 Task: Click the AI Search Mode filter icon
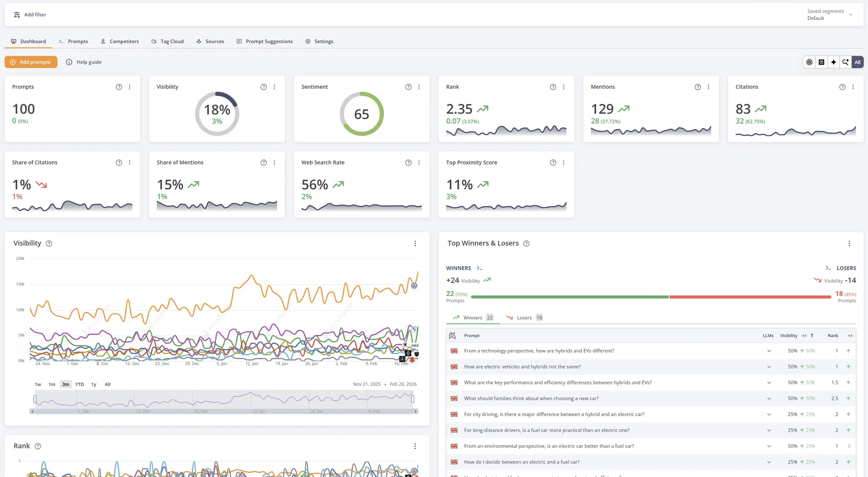tap(845, 62)
